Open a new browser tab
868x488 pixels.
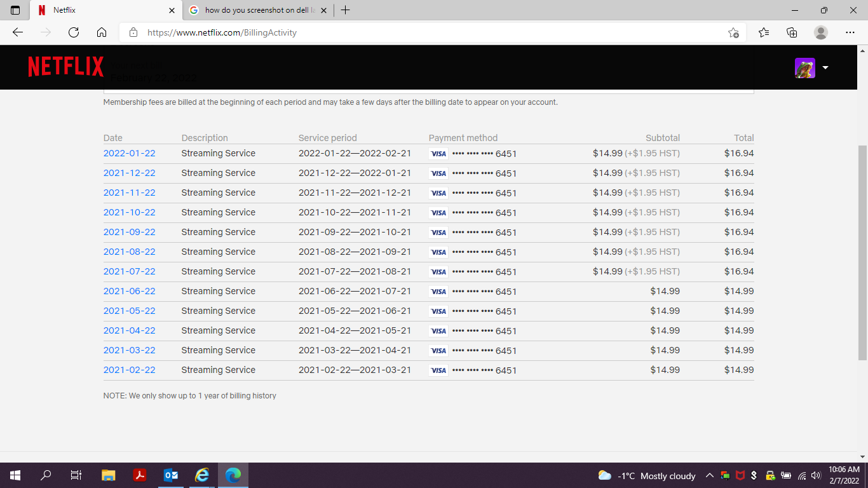tap(345, 10)
